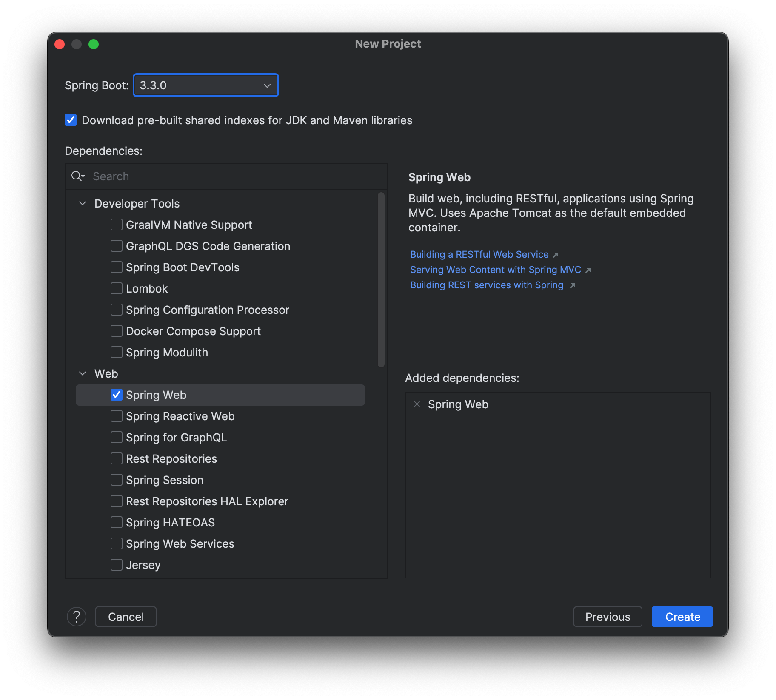Click the Create button
776x700 pixels.
click(x=682, y=617)
